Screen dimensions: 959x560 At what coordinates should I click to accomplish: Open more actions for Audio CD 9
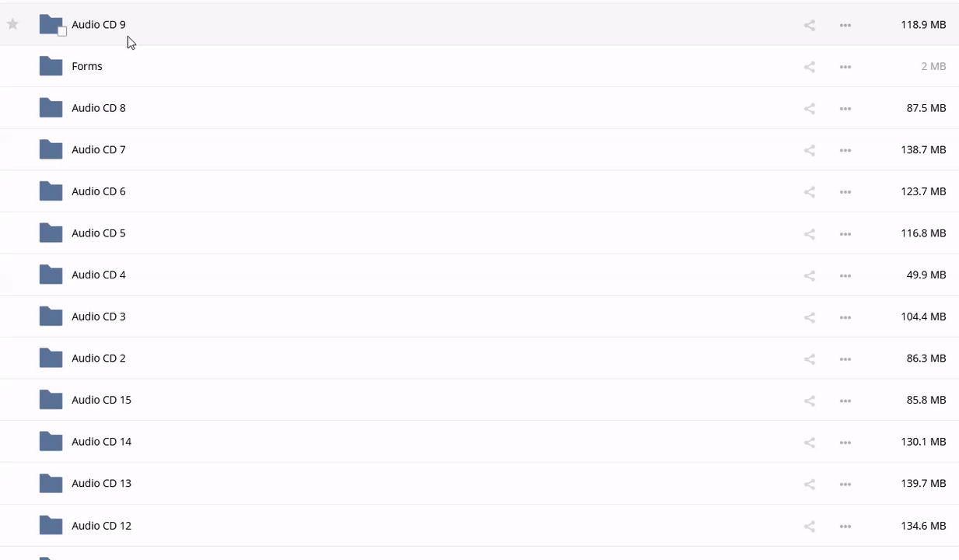point(845,26)
